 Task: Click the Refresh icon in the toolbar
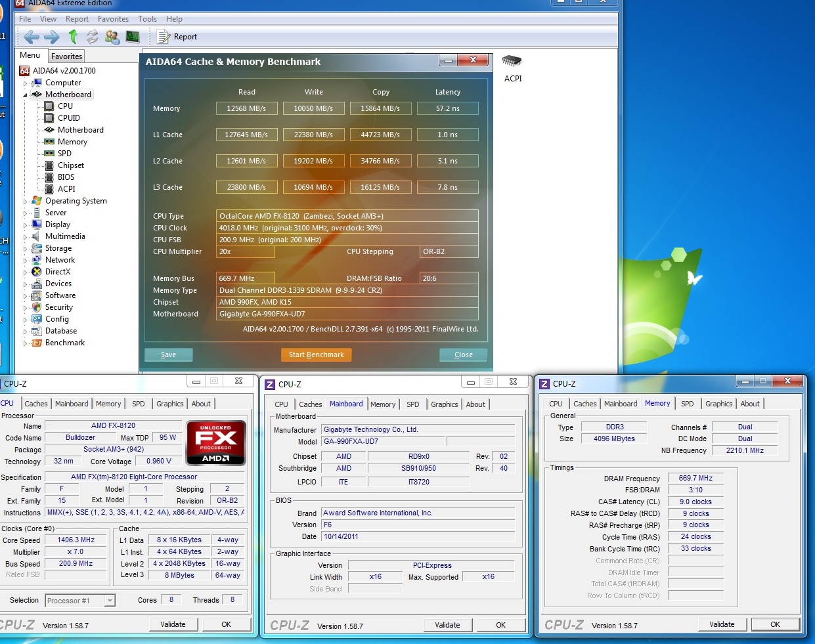click(93, 37)
